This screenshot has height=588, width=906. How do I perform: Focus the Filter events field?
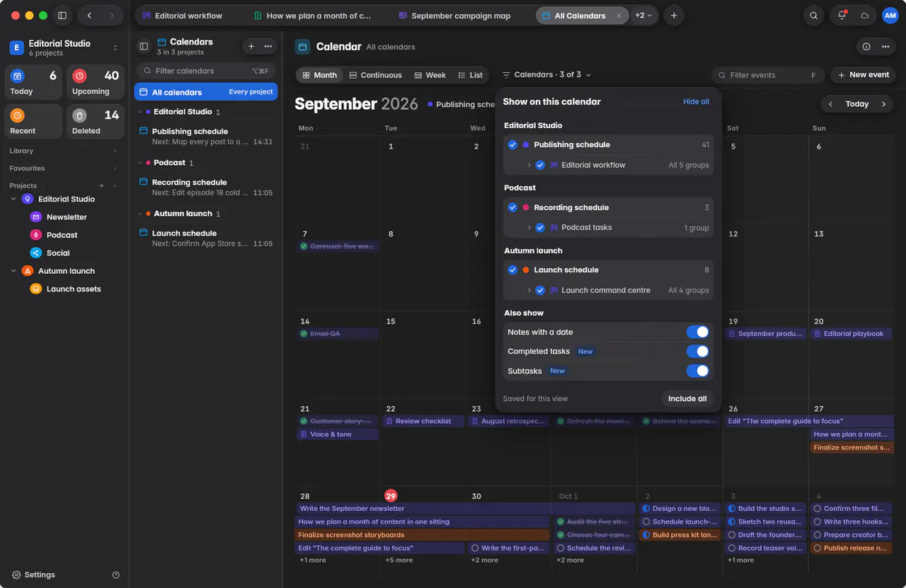click(x=768, y=75)
